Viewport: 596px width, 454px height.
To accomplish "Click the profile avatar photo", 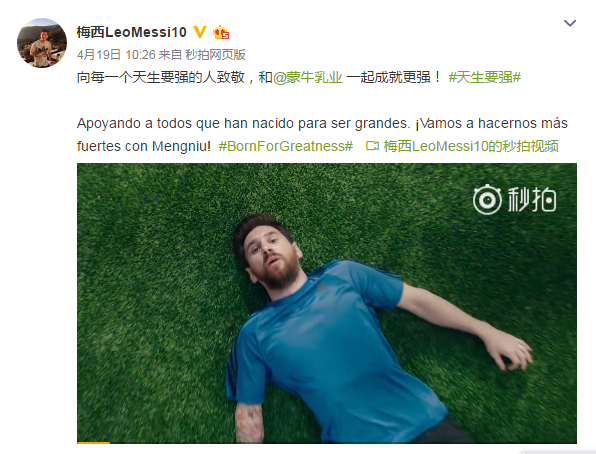I will point(42,43).
